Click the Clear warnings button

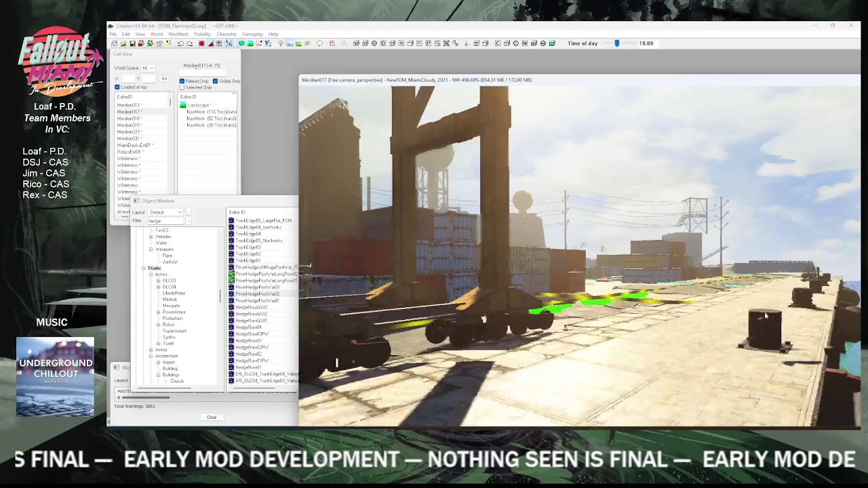(212, 417)
